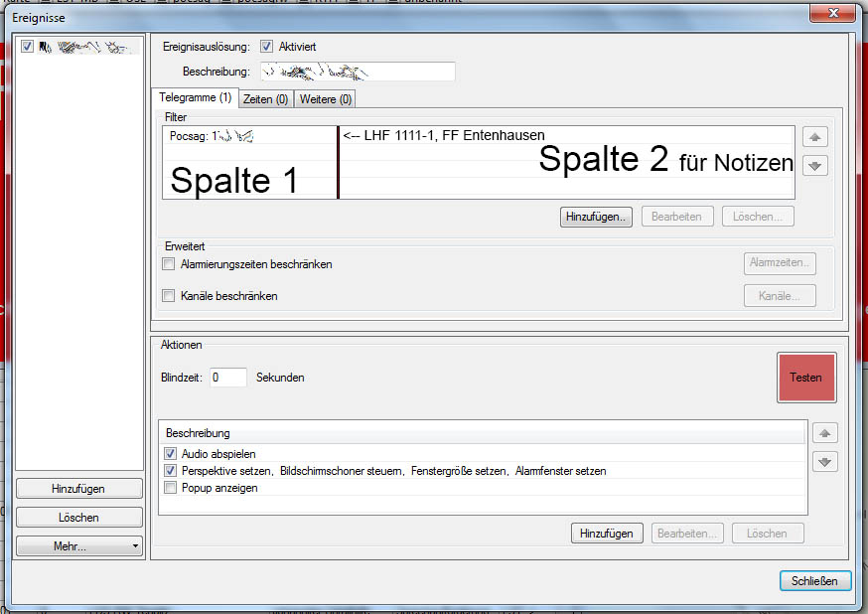Click Bearbeiten... under Aktionen list
This screenshot has height=614, width=868.
[x=687, y=534]
